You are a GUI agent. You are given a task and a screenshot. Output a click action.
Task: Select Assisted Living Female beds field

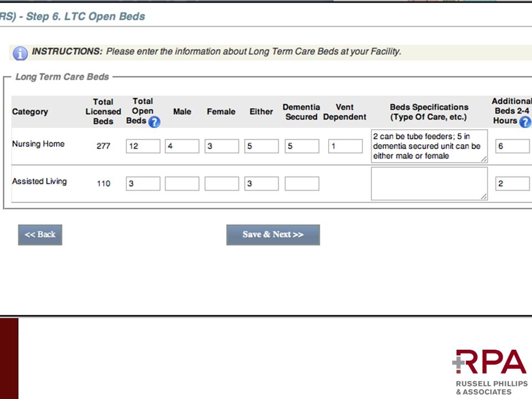[222, 183]
